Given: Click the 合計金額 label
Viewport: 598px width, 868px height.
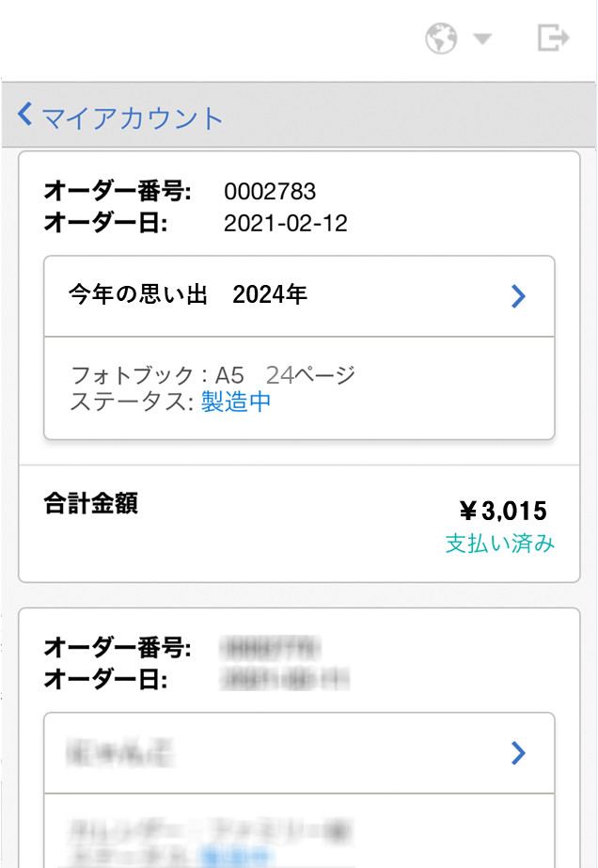Looking at the screenshot, I should [x=91, y=504].
